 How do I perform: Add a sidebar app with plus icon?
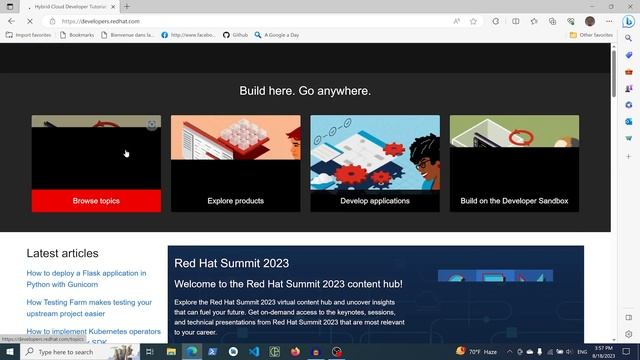tap(629, 156)
